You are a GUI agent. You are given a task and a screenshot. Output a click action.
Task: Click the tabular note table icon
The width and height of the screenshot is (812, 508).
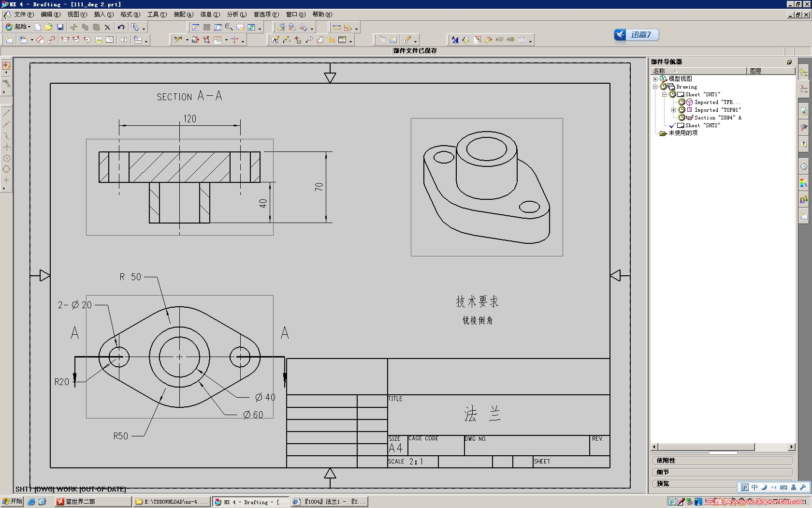[393, 40]
